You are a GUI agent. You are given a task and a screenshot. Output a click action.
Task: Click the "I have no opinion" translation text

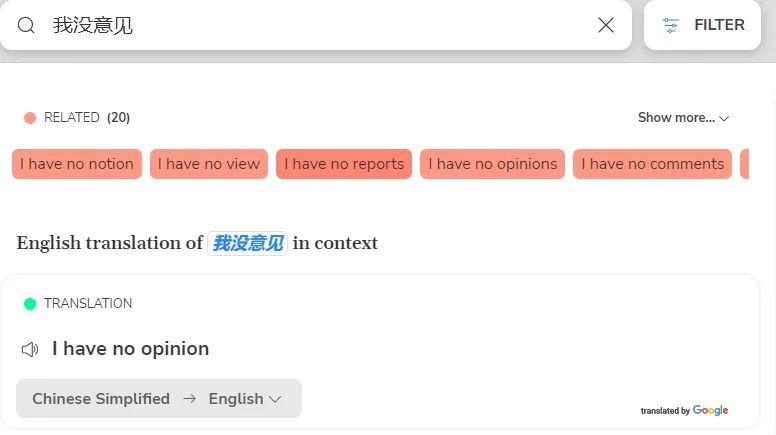pos(131,349)
